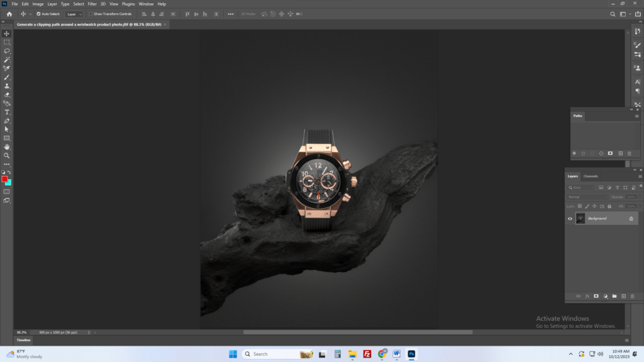Click the Timeline panel label

(23, 340)
